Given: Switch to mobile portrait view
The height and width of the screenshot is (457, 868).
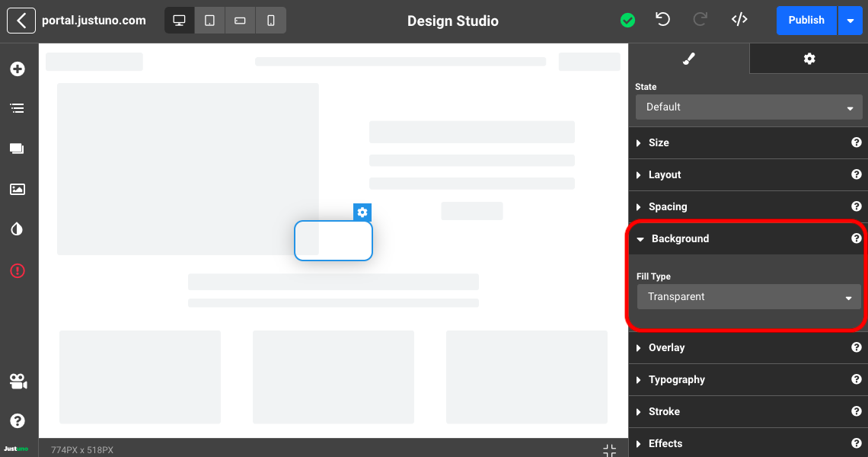Looking at the screenshot, I should (x=270, y=21).
